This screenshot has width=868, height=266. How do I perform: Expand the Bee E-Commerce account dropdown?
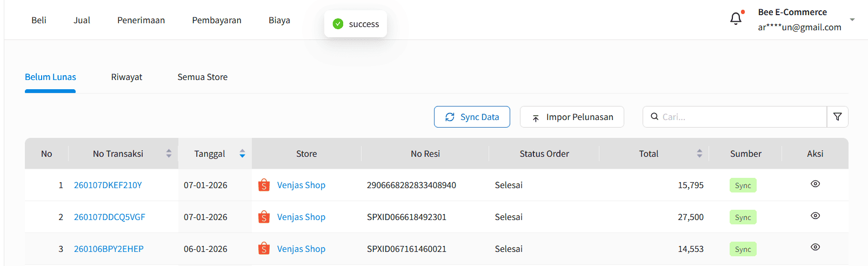[852, 19]
